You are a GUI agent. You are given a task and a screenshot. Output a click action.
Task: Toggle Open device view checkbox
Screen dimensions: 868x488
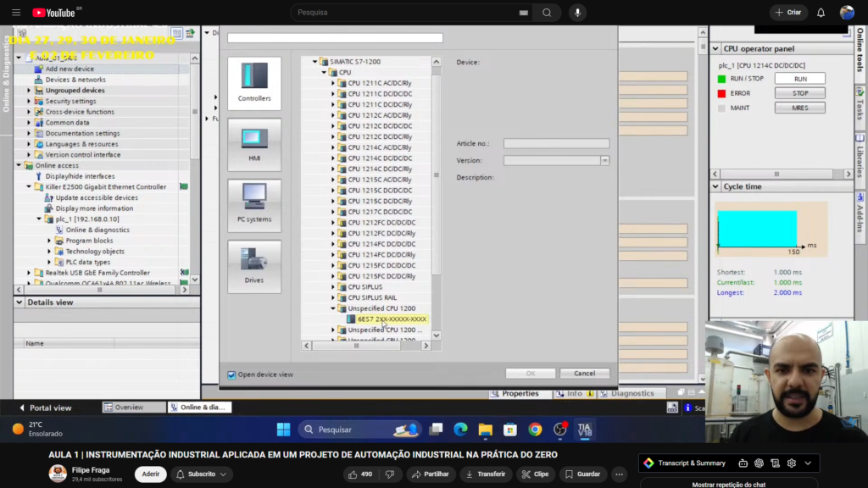[231, 374]
